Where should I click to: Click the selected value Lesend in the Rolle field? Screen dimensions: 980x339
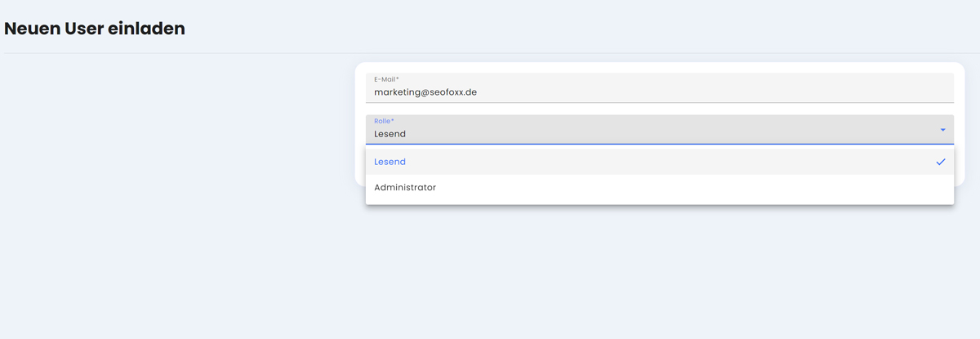point(390,134)
